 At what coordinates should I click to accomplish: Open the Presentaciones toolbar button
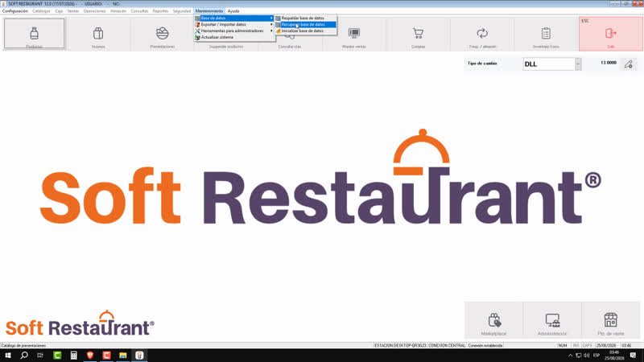(163, 34)
